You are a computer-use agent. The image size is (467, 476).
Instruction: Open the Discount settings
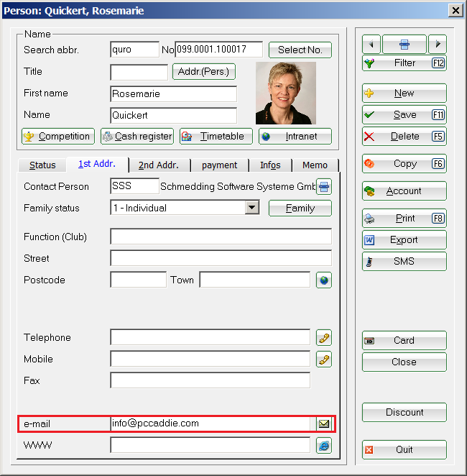click(404, 413)
